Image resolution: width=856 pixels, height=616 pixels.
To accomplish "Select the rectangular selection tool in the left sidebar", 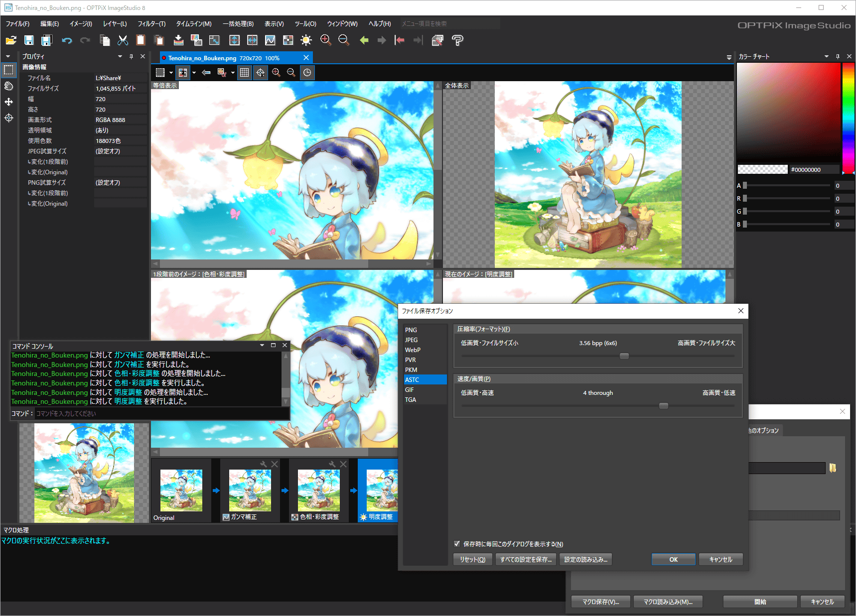I will pyautogui.click(x=9, y=70).
